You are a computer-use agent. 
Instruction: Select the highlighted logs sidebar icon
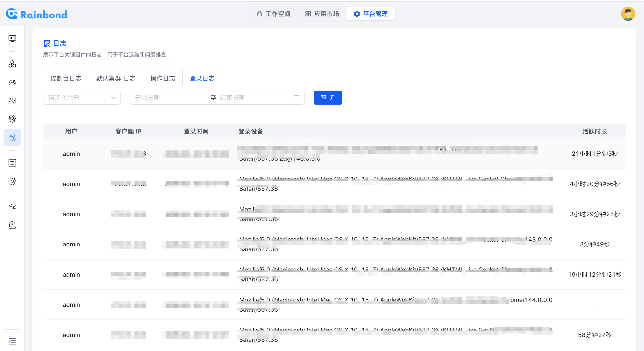click(x=12, y=137)
